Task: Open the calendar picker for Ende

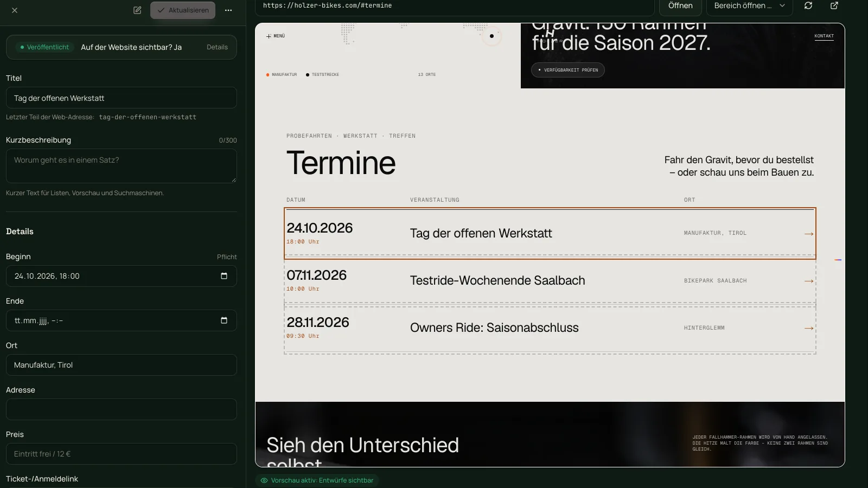Action: coord(224,320)
